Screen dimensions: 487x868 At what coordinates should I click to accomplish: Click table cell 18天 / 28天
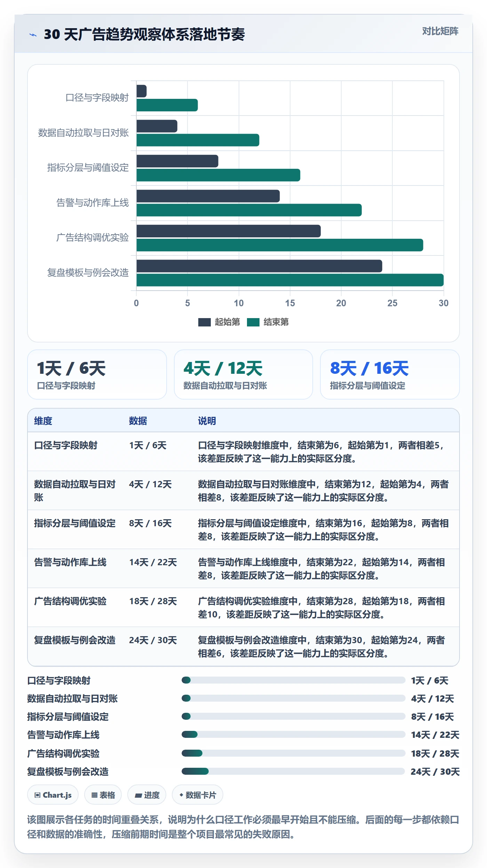153,601
